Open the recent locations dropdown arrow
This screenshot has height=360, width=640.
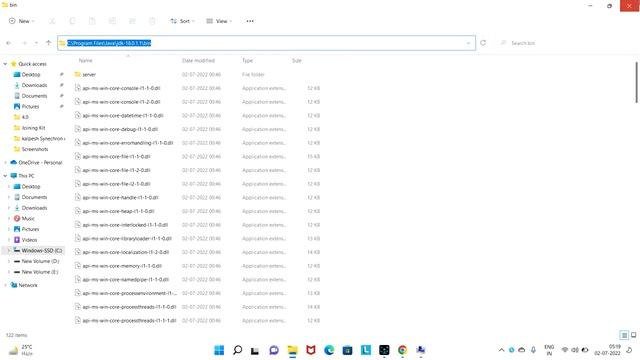tap(36, 43)
